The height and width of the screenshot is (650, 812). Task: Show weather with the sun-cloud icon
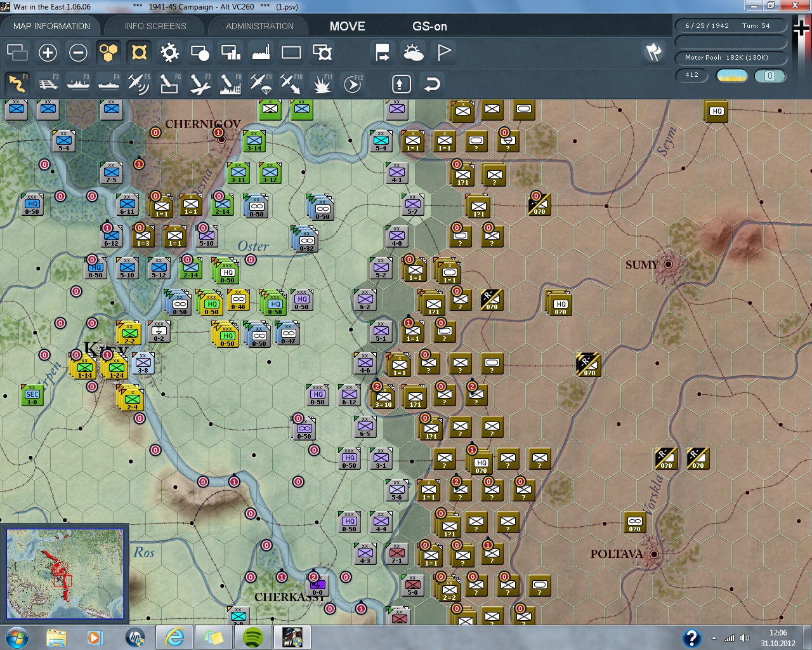pyautogui.click(x=414, y=53)
